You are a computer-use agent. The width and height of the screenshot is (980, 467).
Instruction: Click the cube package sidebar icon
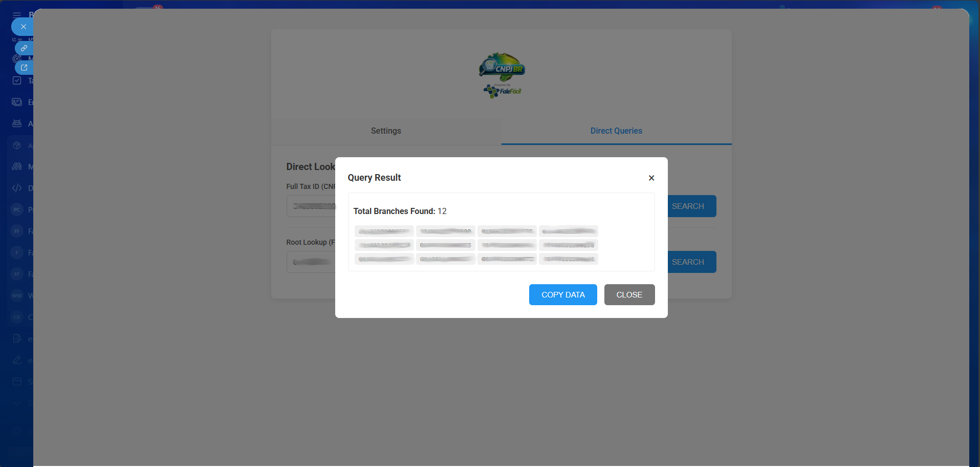coord(17,145)
